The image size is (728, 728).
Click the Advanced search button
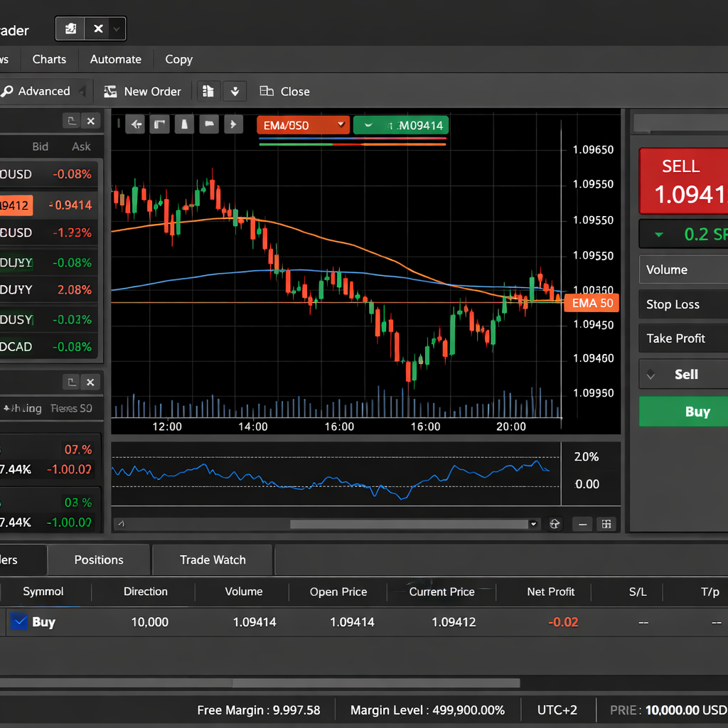tap(36, 91)
